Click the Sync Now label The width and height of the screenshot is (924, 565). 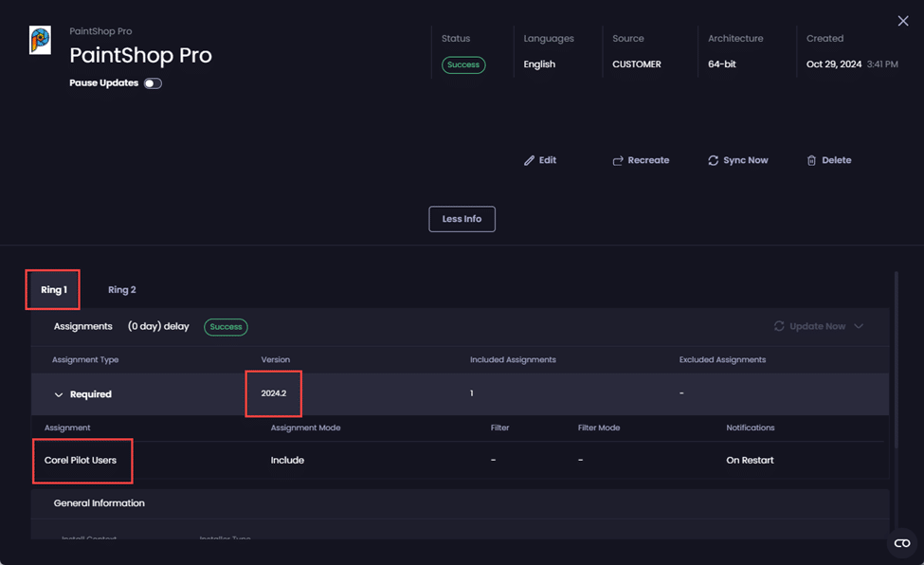coord(745,161)
